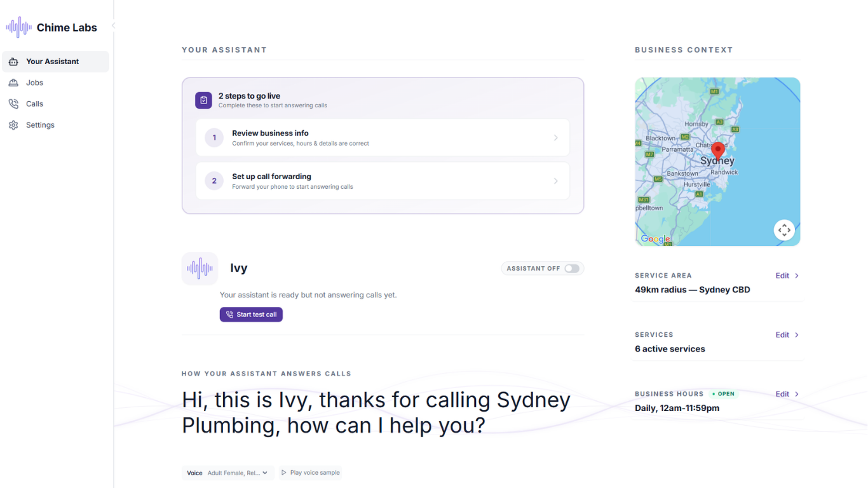Click Ivy's waveform avatar icon

200,268
